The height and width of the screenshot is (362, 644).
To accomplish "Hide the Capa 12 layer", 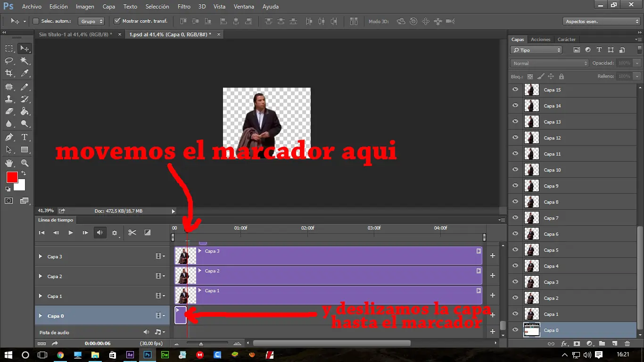I will [515, 138].
